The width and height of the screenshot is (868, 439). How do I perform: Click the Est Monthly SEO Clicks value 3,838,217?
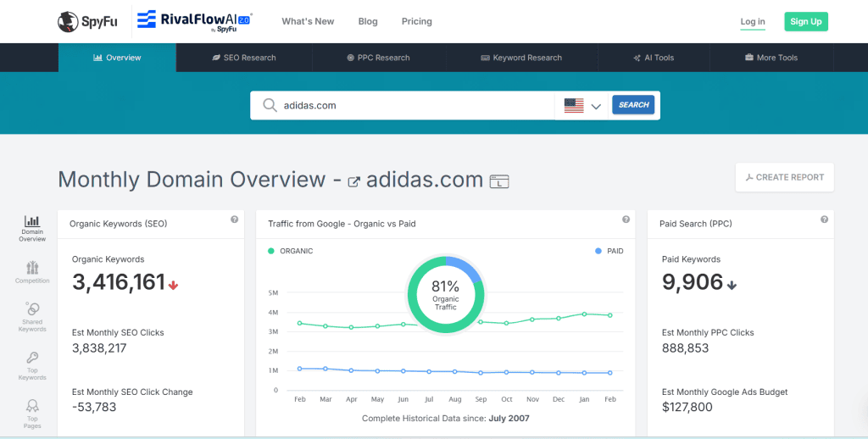pyautogui.click(x=99, y=348)
